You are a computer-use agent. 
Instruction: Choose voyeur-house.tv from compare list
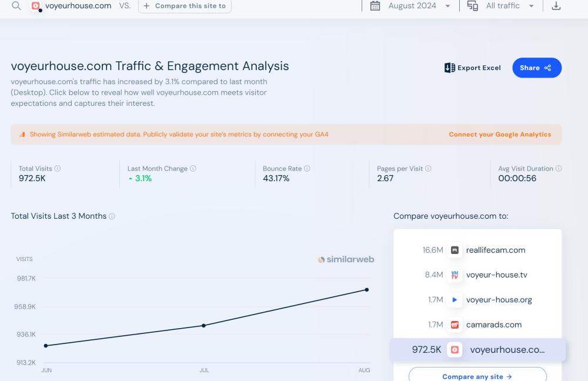pos(496,275)
